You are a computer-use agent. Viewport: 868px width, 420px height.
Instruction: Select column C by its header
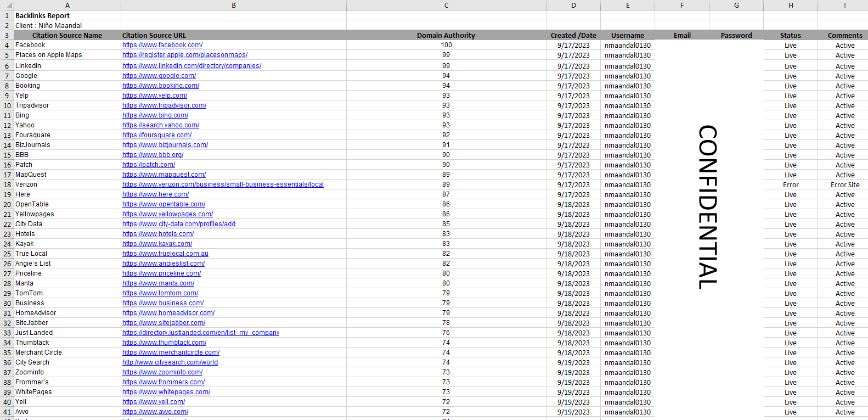pos(446,5)
